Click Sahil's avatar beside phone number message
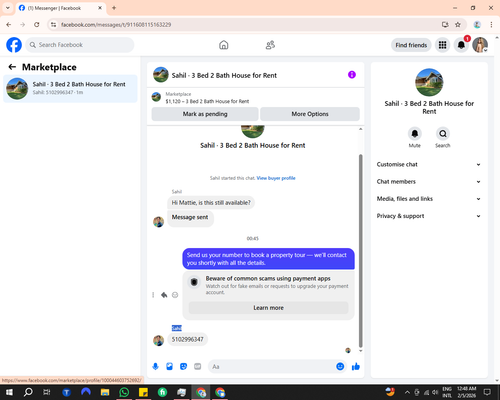This screenshot has height=400, width=500. point(158,341)
